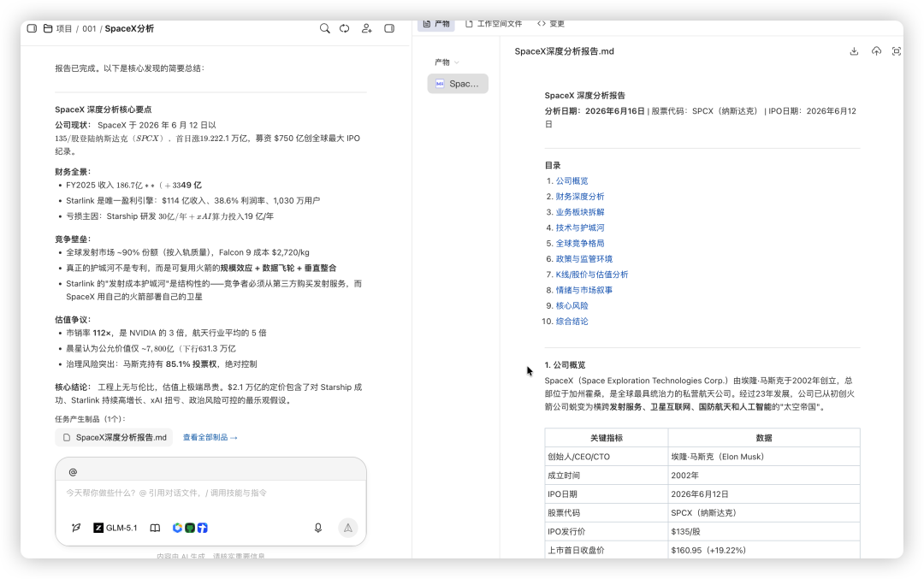Open the fullscreen preview icon

pyautogui.click(x=897, y=51)
